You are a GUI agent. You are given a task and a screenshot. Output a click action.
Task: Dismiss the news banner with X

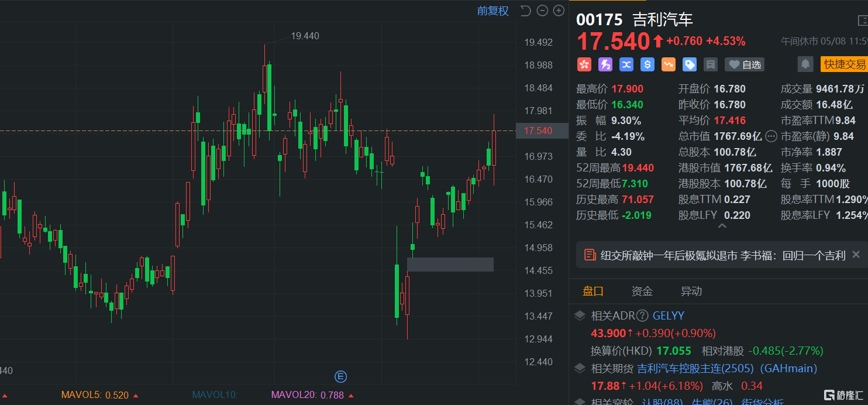856,255
